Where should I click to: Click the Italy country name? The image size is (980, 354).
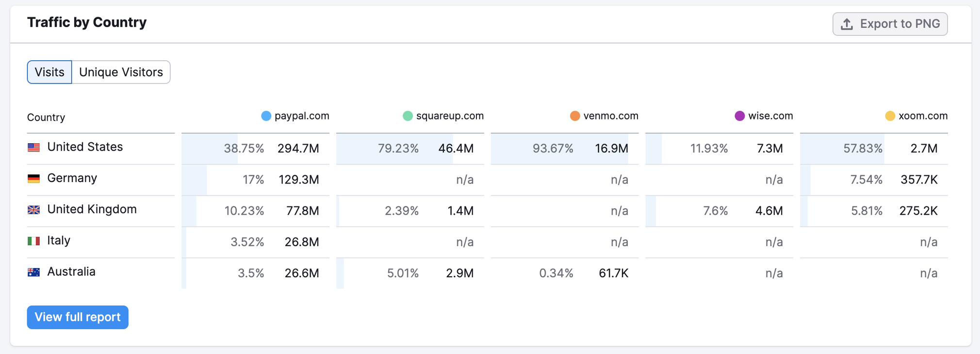(x=59, y=240)
